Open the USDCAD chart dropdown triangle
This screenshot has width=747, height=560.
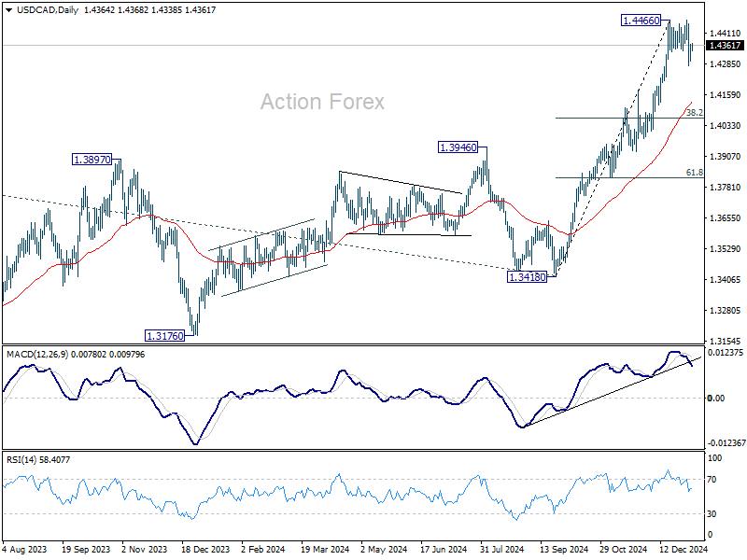[8, 10]
